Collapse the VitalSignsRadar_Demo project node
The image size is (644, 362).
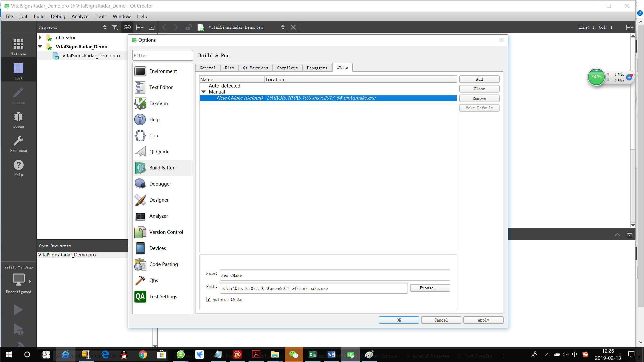click(40, 47)
